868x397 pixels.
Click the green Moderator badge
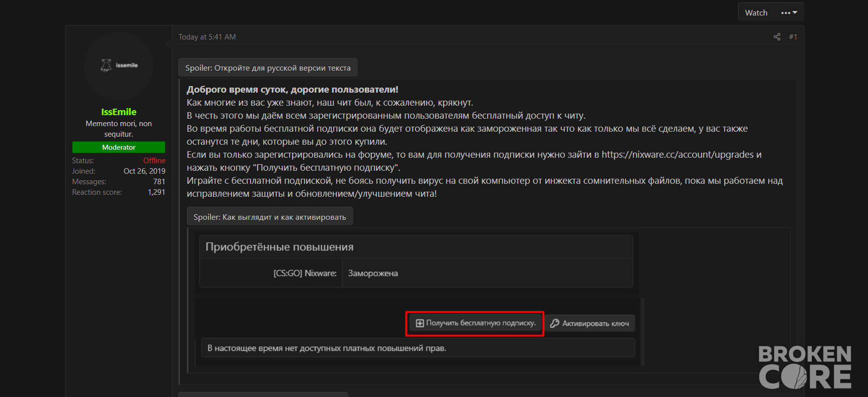(x=119, y=147)
